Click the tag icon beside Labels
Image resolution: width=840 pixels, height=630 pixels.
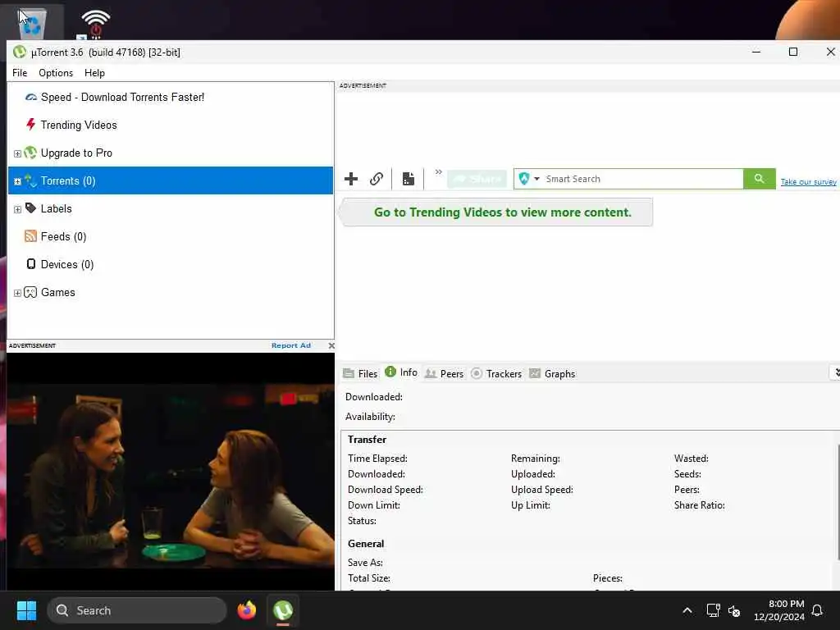tap(30, 208)
